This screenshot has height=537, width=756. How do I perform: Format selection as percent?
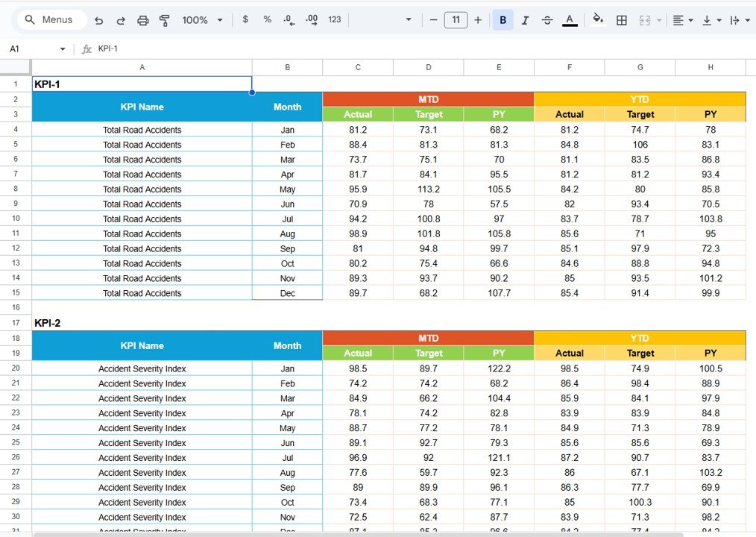tap(266, 20)
